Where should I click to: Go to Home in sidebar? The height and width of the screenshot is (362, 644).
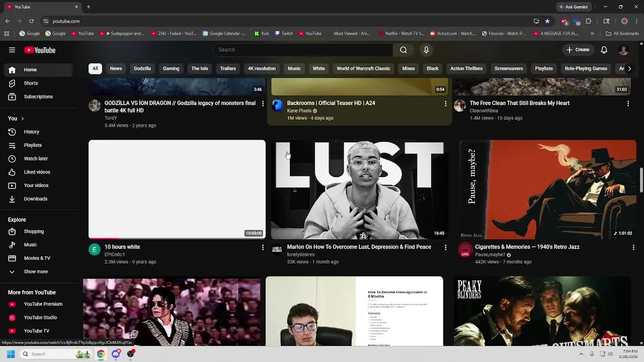click(38, 70)
